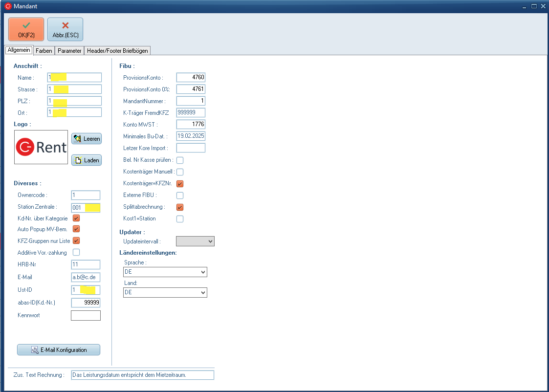Image resolution: width=549 pixels, height=392 pixels.
Task: Click the green checkmark OK(F2) button
Action: pyautogui.click(x=26, y=29)
